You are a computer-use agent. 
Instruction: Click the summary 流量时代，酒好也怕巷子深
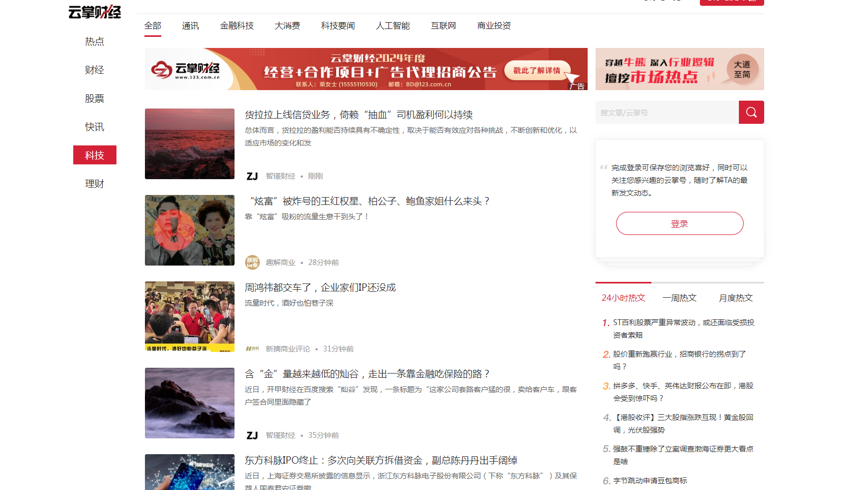click(x=289, y=303)
